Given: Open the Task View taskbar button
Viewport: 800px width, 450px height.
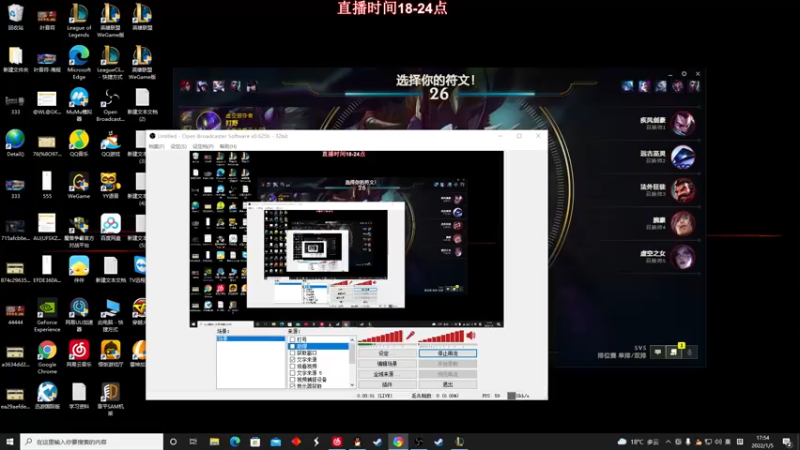Looking at the screenshot, I should pos(193,441).
